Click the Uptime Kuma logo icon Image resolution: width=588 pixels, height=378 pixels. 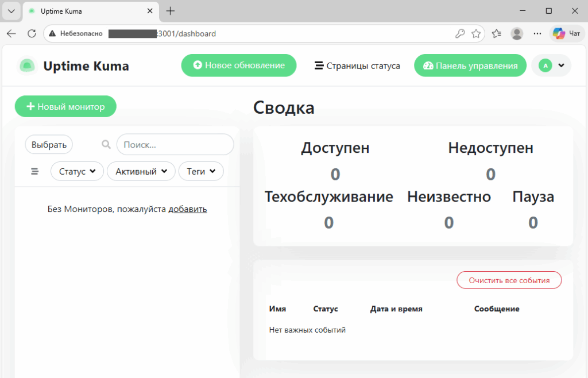point(28,65)
